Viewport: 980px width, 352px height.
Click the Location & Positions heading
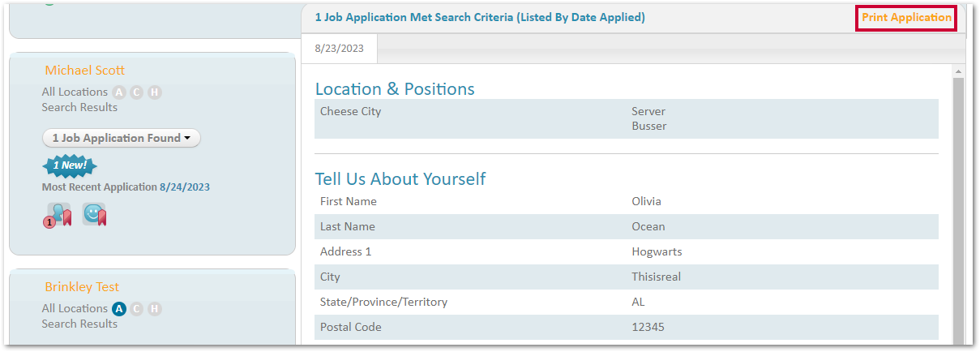coord(395,89)
